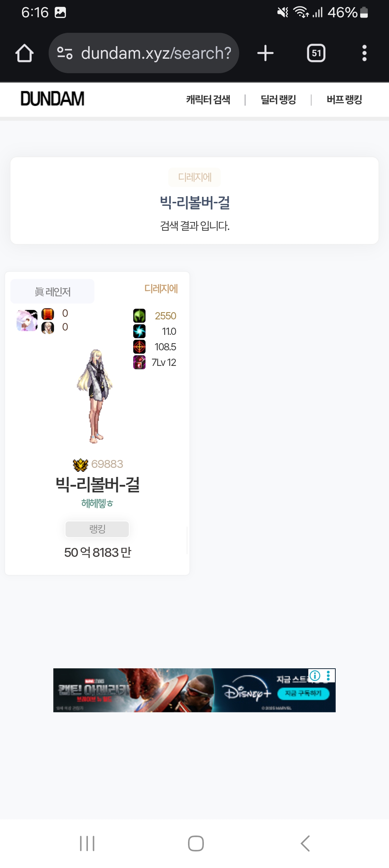Go to DUNDAM logo homepage
389x868 pixels.
53,99
